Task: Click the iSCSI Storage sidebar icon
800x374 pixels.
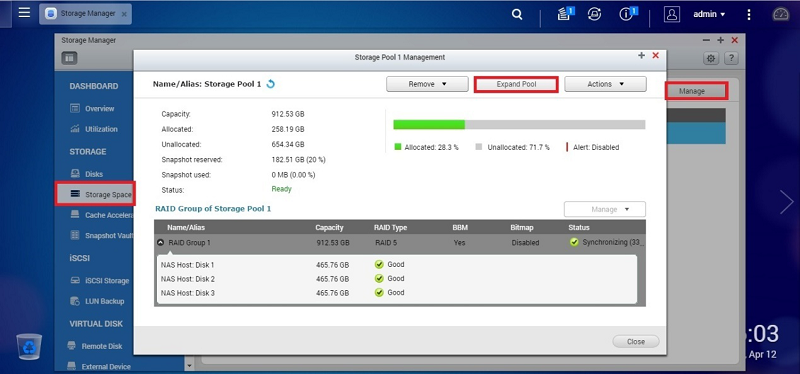Action: tap(75, 281)
